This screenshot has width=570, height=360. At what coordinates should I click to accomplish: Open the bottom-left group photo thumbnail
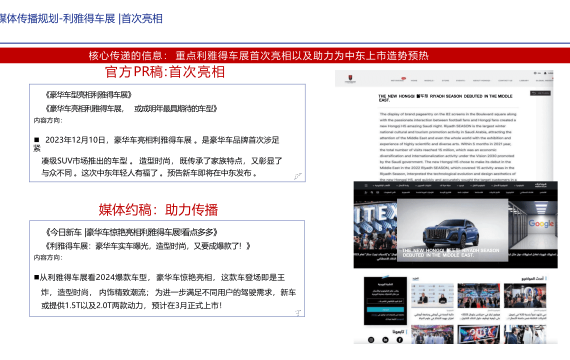[432, 335]
